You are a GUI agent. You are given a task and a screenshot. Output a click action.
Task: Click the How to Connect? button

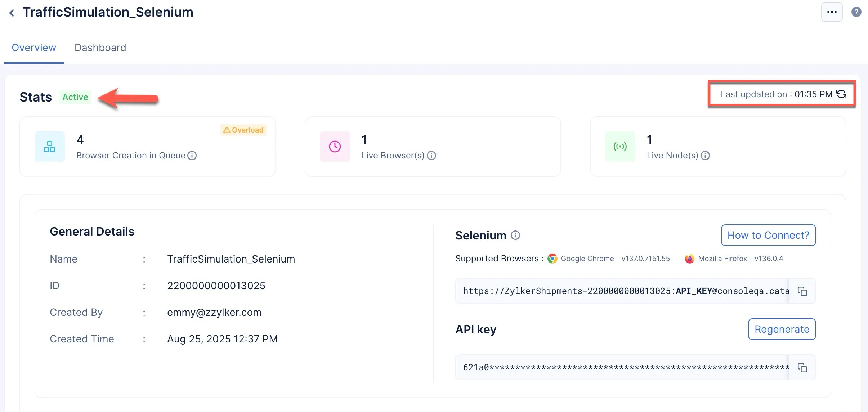768,235
